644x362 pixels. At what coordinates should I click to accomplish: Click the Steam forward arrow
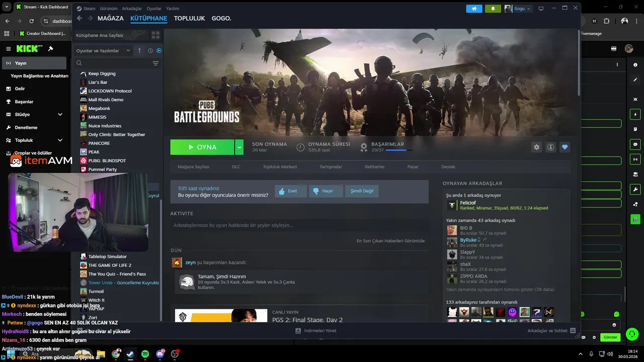pos(90,18)
